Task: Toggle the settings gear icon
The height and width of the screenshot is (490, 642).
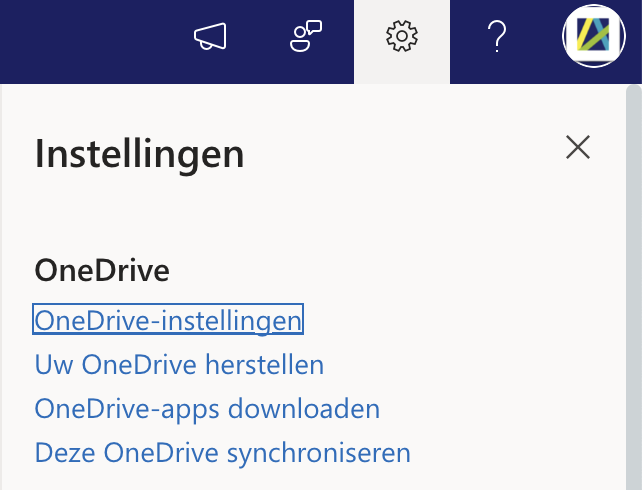Action: pyautogui.click(x=402, y=38)
